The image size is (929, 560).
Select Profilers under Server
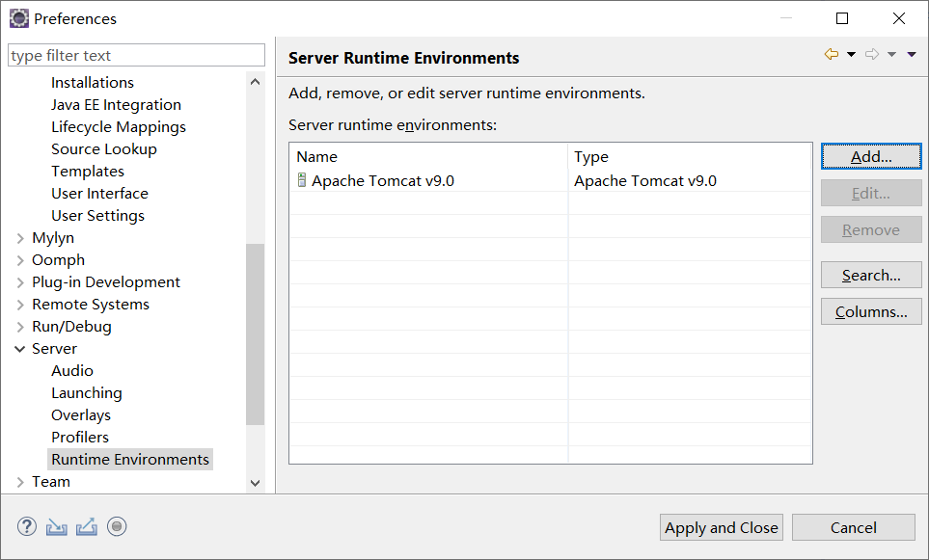coord(80,438)
